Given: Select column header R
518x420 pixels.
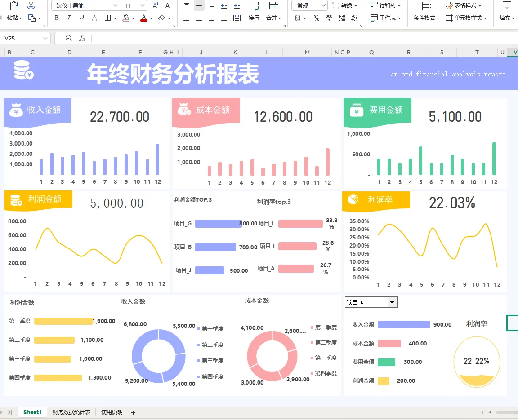Looking at the screenshot, I should pyautogui.click(x=409, y=52).
